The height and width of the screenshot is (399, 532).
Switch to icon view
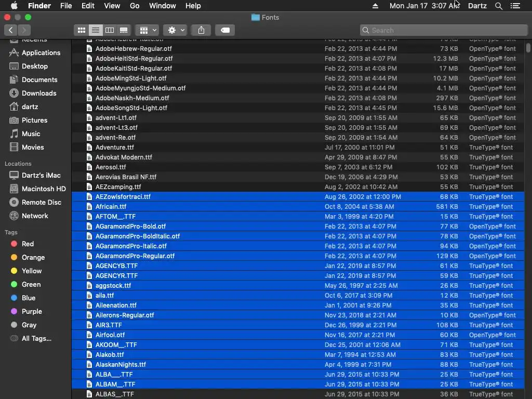tap(82, 30)
